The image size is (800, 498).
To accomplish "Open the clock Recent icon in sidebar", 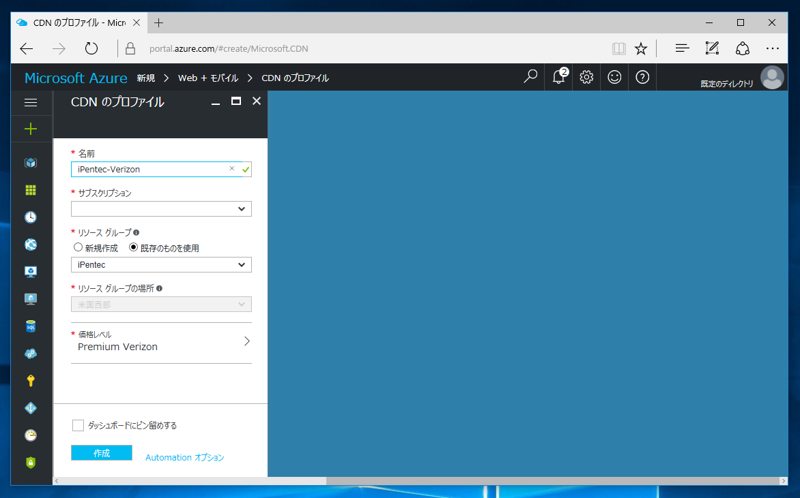I will point(31,217).
